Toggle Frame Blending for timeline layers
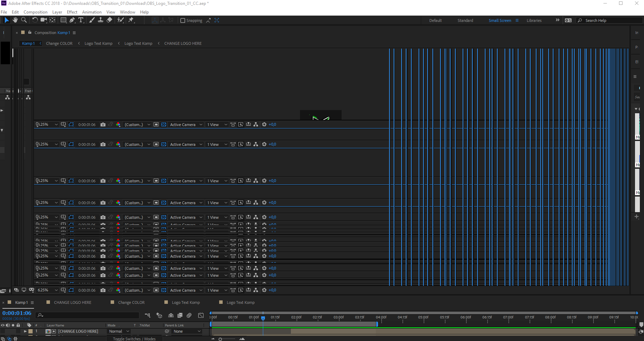Image resolution: width=644 pixels, height=341 pixels. point(180,315)
